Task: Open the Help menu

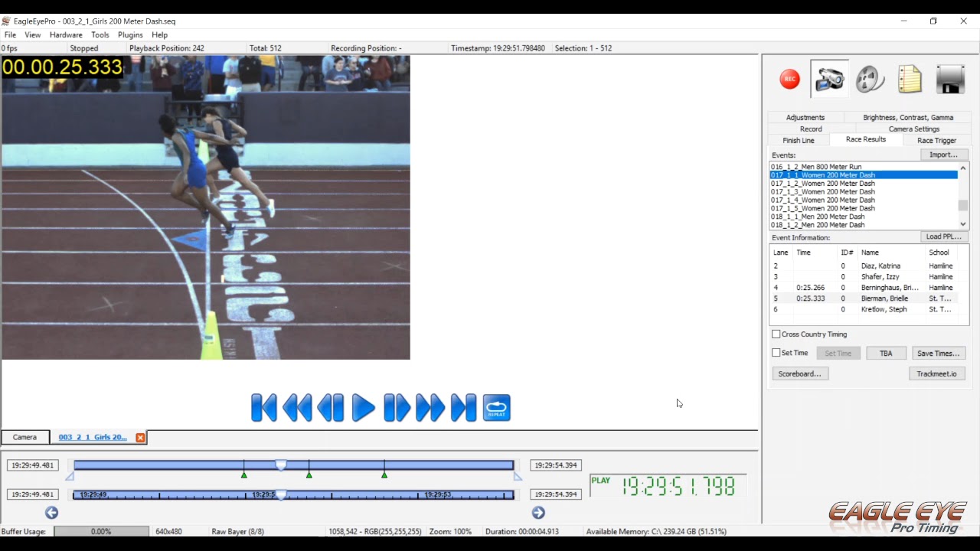Action: (159, 35)
